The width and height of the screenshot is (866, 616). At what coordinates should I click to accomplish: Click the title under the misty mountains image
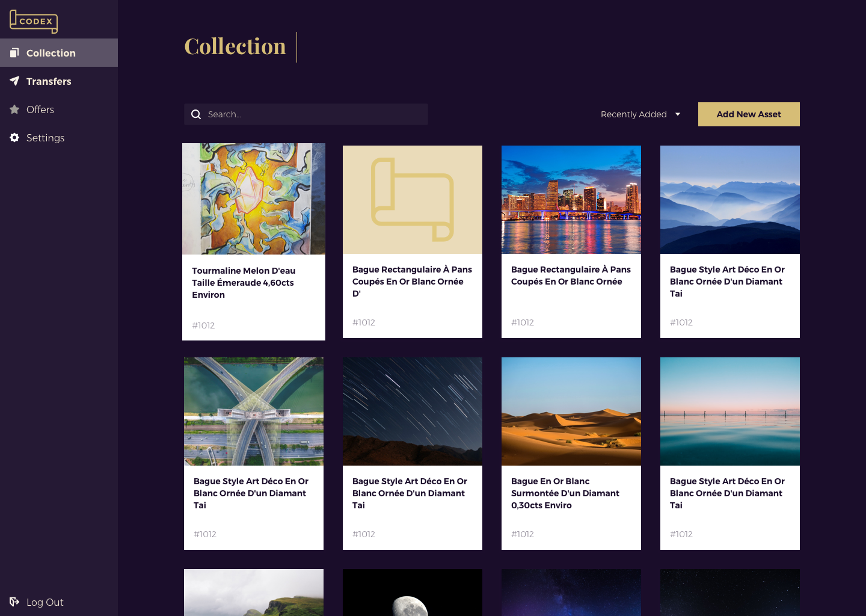(727, 282)
